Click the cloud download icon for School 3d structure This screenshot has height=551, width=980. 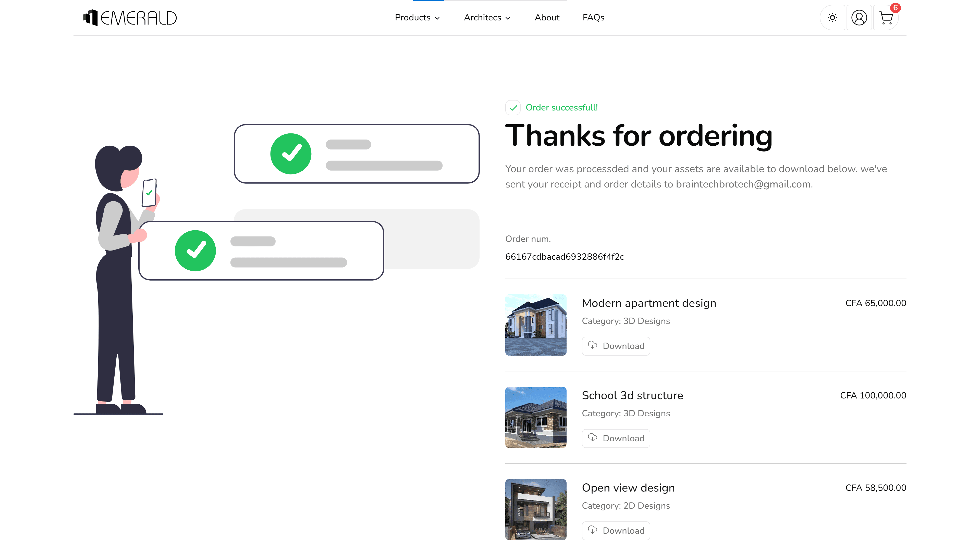point(592,438)
